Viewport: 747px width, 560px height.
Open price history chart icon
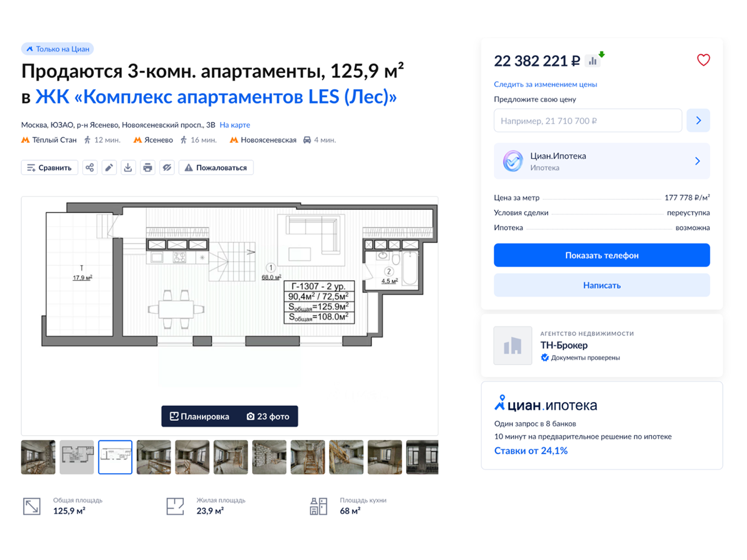(593, 61)
